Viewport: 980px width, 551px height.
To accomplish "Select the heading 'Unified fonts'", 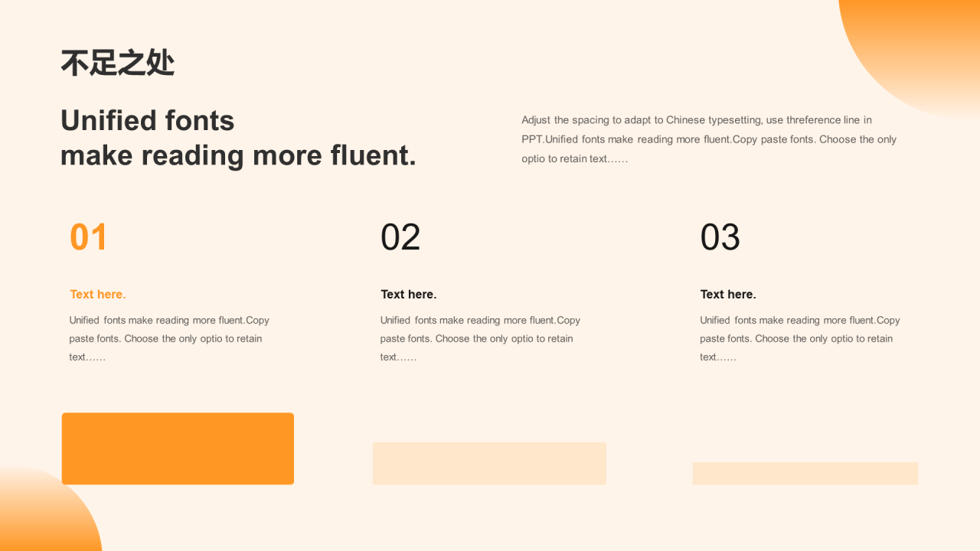I will tap(148, 121).
